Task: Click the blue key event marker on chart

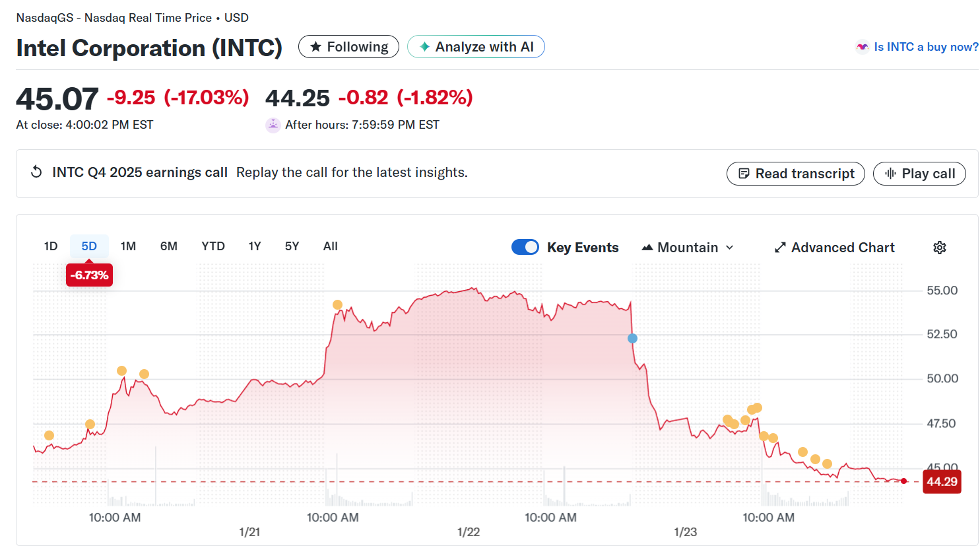Action: pos(632,338)
